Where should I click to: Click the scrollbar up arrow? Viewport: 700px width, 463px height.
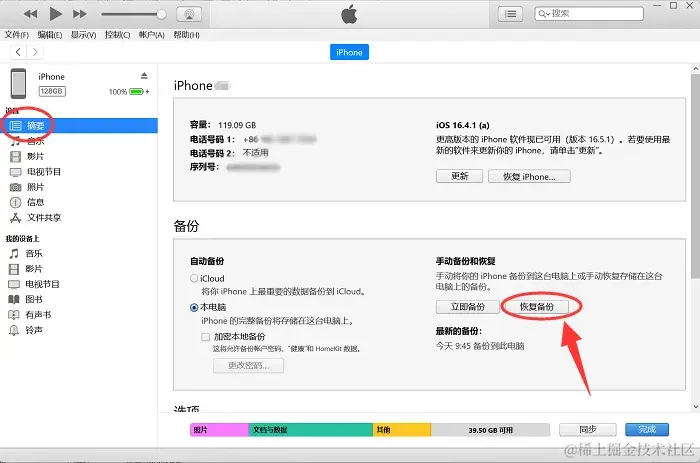[x=695, y=69]
